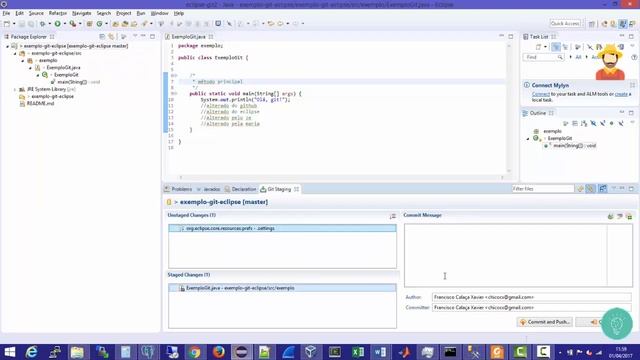The image size is (640, 360).
Task: Switch to the Problems tab
Action: (178, 189)
